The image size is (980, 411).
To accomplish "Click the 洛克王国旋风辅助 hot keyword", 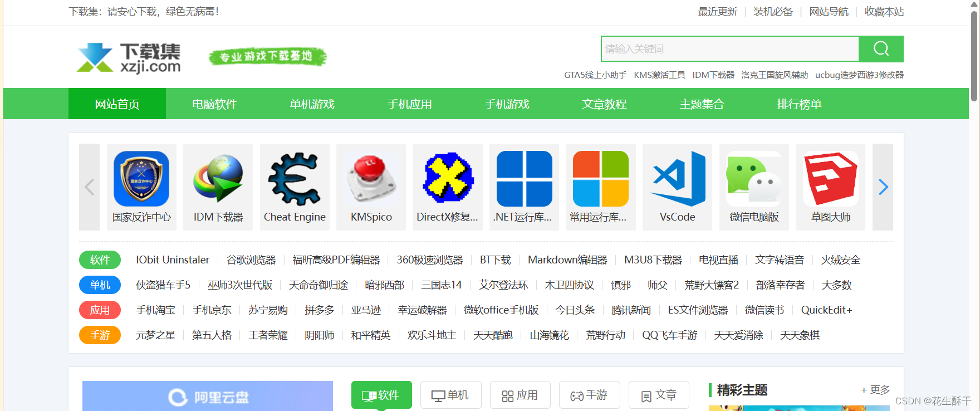I will (x=775, y=75).
